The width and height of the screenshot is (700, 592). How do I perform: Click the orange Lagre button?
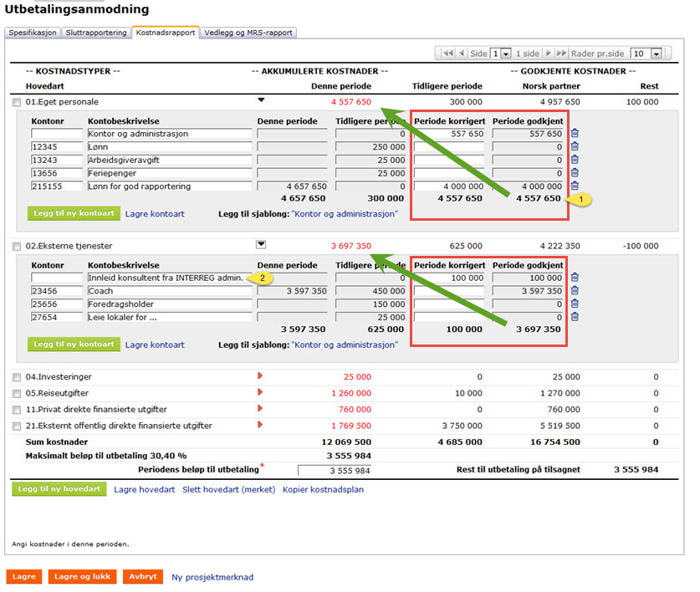click(24, 576)
